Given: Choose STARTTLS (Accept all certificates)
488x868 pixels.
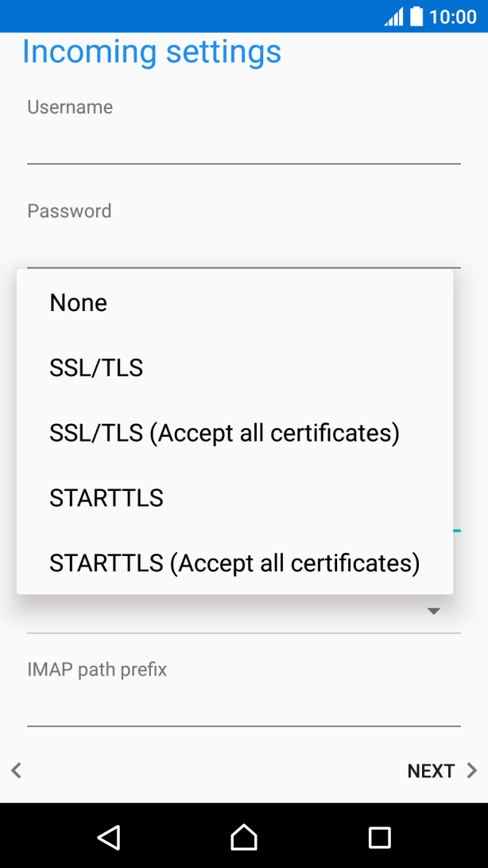Looking at the screenshot, I should click(234, 562).
